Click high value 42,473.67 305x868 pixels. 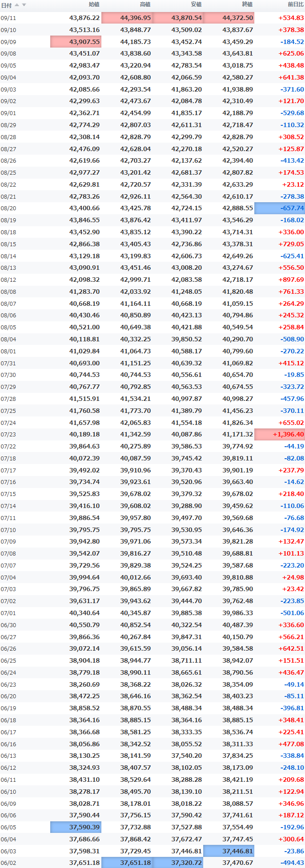[x=136, y=101]
